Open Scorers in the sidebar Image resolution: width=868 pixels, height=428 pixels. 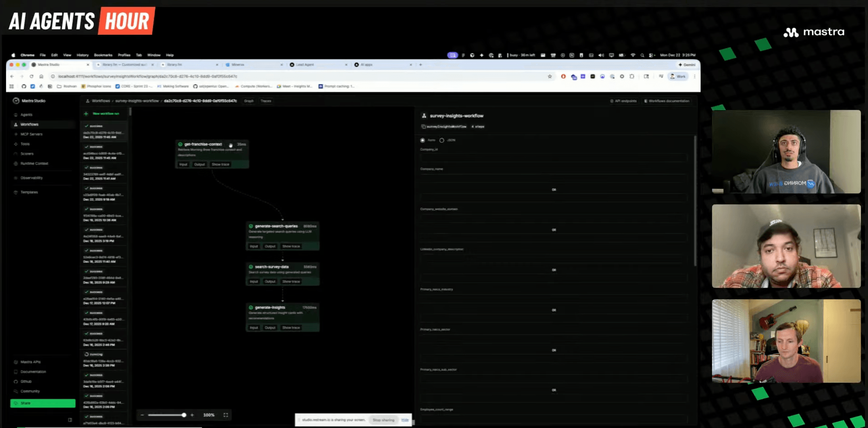27,154
